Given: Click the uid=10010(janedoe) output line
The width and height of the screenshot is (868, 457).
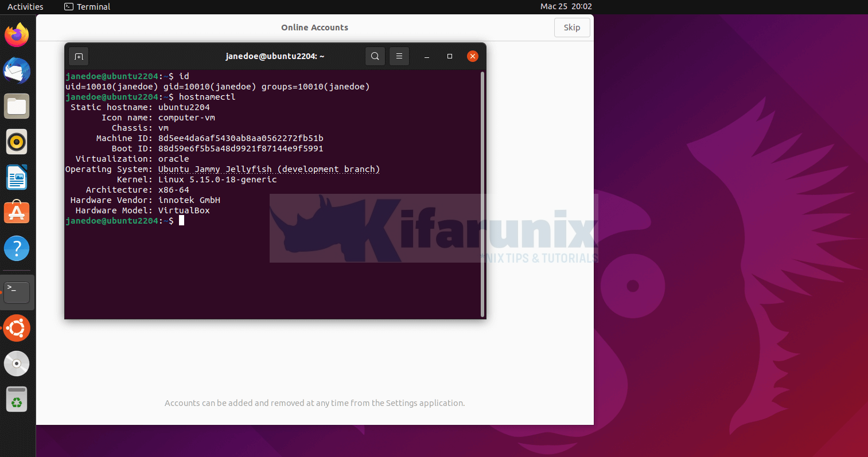Looking at the screenshot, I should pos(217,87).
